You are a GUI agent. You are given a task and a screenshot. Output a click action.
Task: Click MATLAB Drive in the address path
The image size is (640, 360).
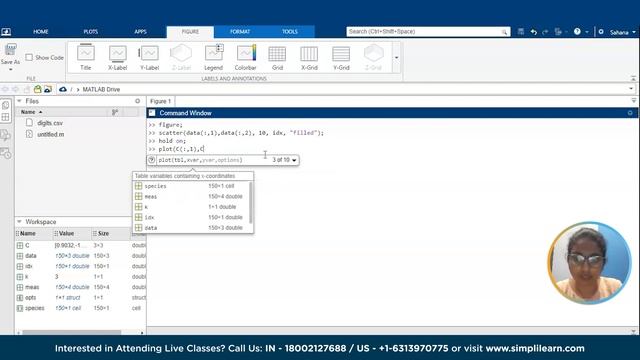[x=101, y=89]
